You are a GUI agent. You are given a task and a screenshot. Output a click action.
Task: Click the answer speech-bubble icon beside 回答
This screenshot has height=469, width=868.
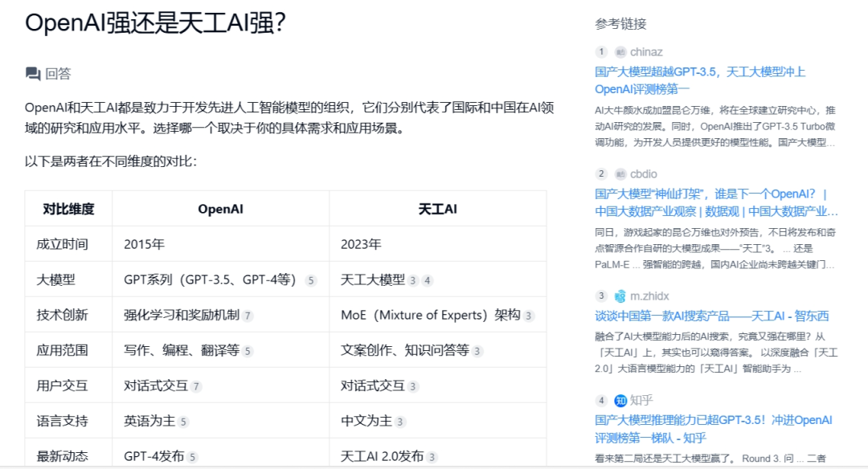(x=33, y=74)
